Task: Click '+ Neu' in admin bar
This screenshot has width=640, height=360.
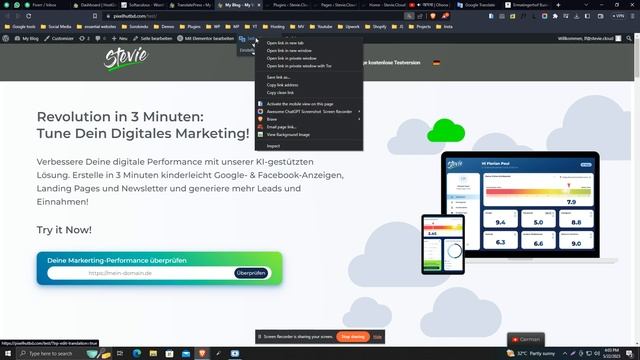Action: click(120, 38)
